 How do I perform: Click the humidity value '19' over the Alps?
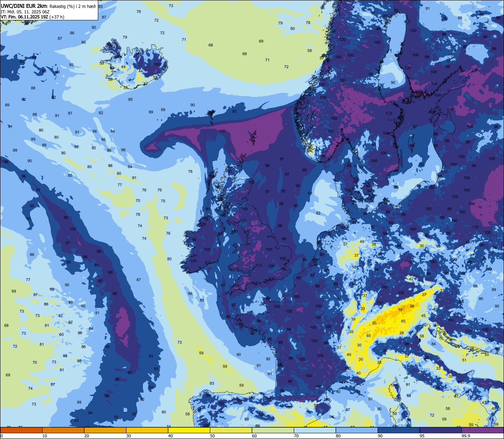(x=400, y=310)
